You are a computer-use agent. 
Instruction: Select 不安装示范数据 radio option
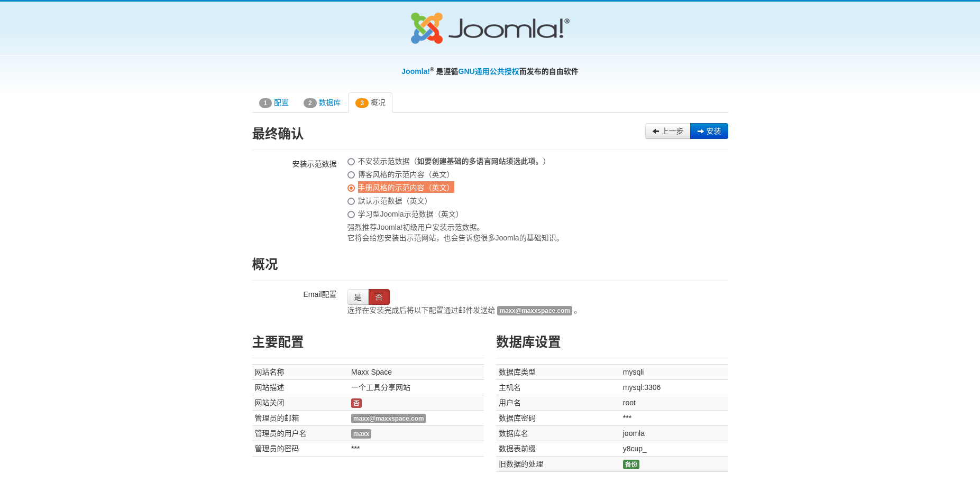351,162
